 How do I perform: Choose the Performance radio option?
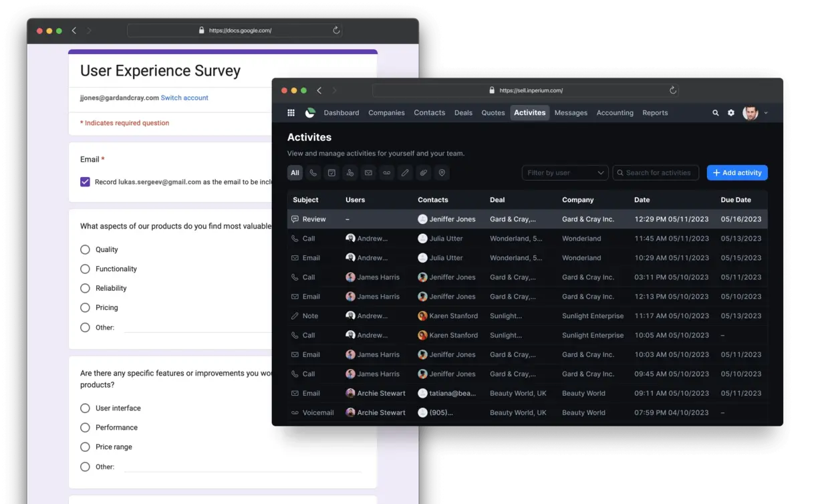(x=85, y=427)
